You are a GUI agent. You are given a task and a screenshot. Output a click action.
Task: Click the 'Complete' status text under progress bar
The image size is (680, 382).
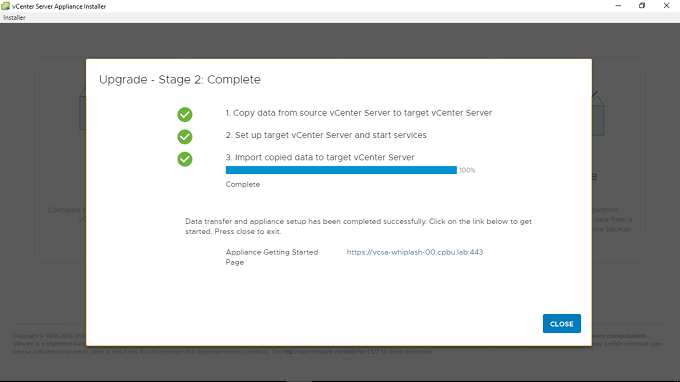coord(243,184)
